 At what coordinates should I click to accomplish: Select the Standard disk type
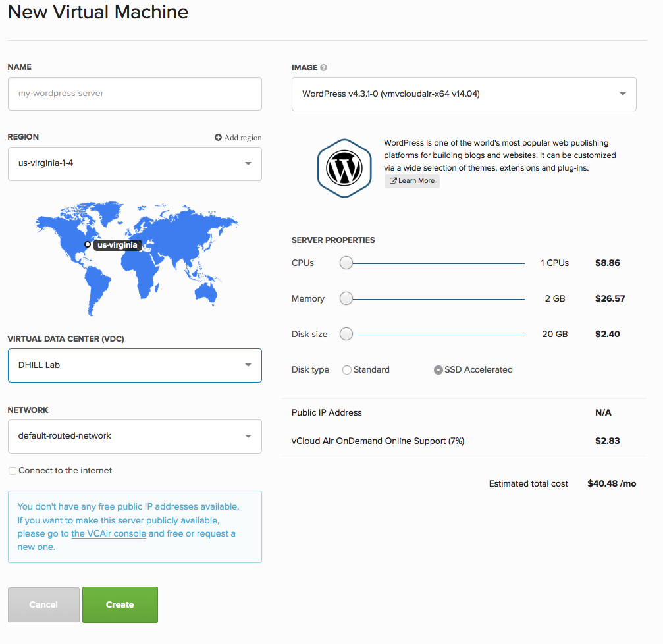tap(347, 370)
